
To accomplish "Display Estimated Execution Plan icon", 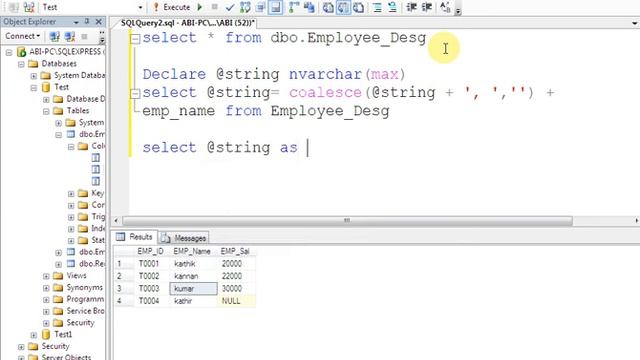I will 245,7.
